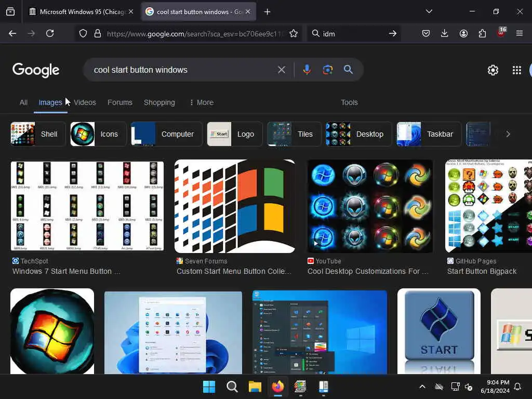Bookmark this page with the star icon
532x399 pixels.
coord(294,33)
